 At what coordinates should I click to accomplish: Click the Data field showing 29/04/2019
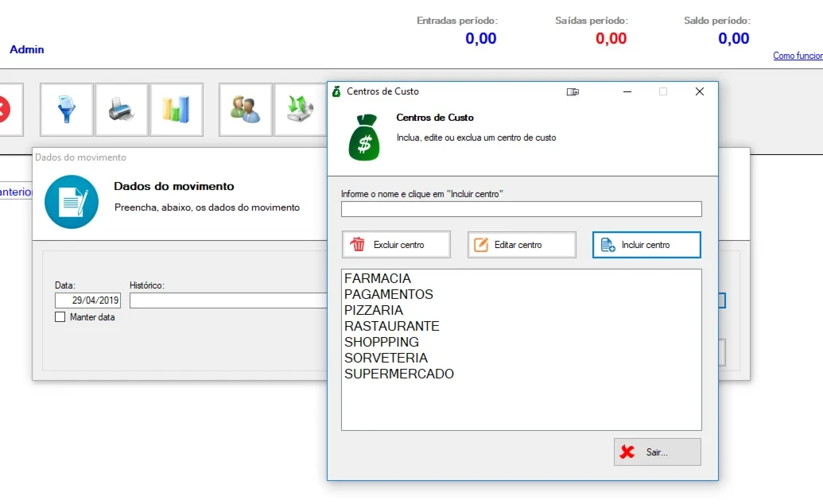pos(87,300)
